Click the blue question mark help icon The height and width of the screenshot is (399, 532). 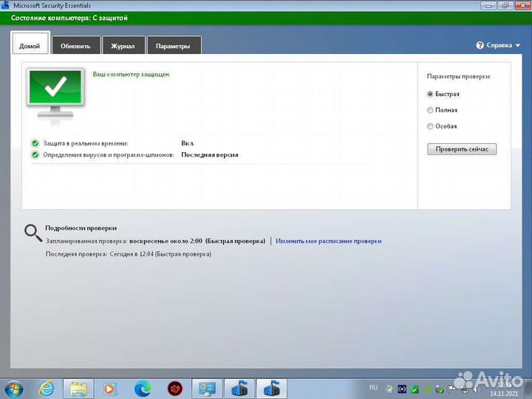point(480,45)
